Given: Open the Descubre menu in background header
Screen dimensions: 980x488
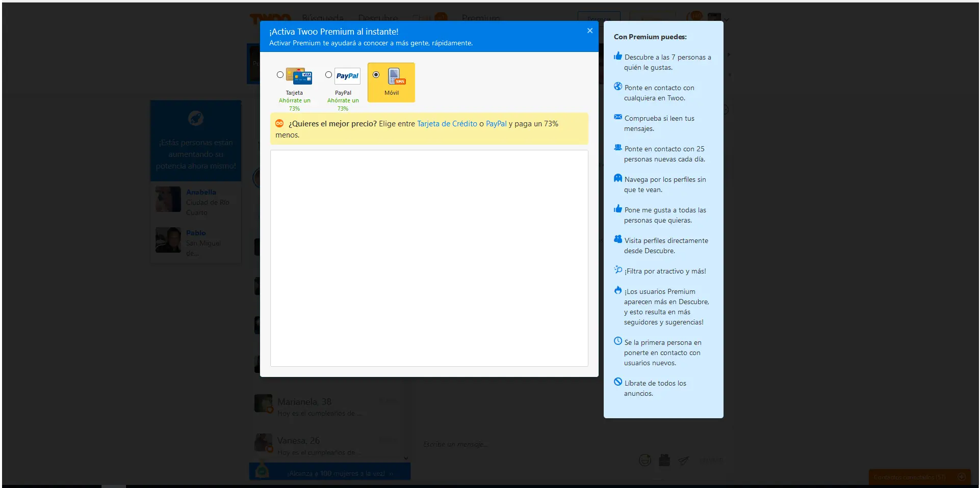Looking at the screenshot, I should 378,18.
